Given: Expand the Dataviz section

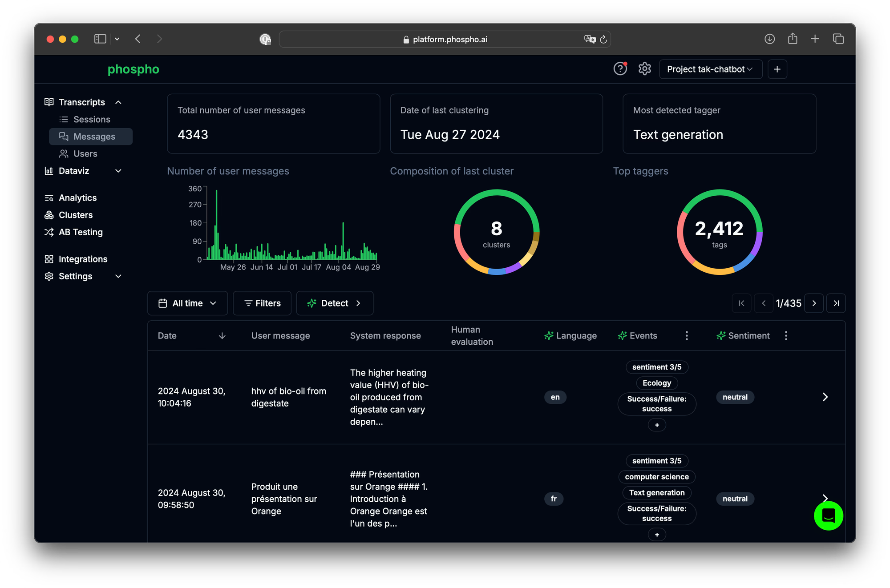Looking at the screenshot, I should point(118,171).
